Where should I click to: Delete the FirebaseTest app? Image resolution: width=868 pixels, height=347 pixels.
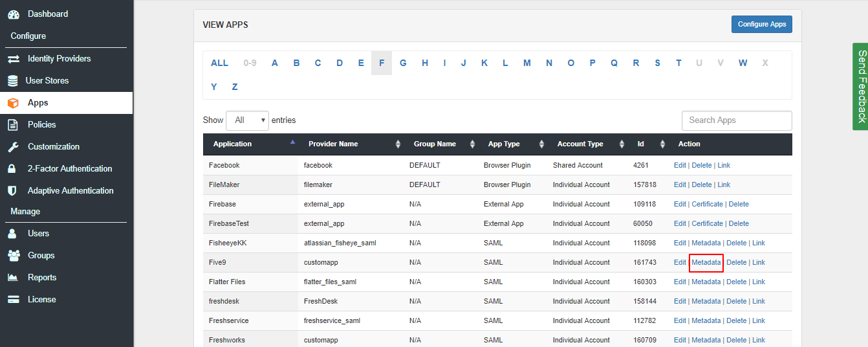pyautogui.click(x=739, y=223)
